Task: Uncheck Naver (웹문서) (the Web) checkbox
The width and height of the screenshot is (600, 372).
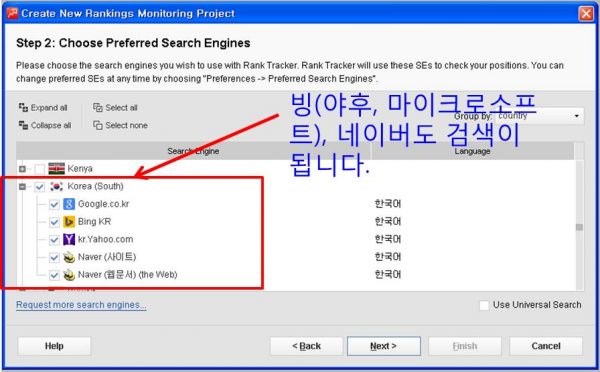Action: tap(54, 275)
